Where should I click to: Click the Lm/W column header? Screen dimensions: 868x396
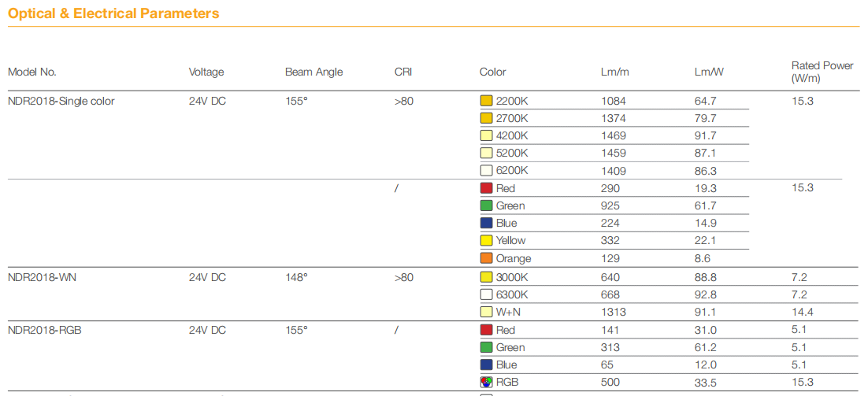[709, 72]
